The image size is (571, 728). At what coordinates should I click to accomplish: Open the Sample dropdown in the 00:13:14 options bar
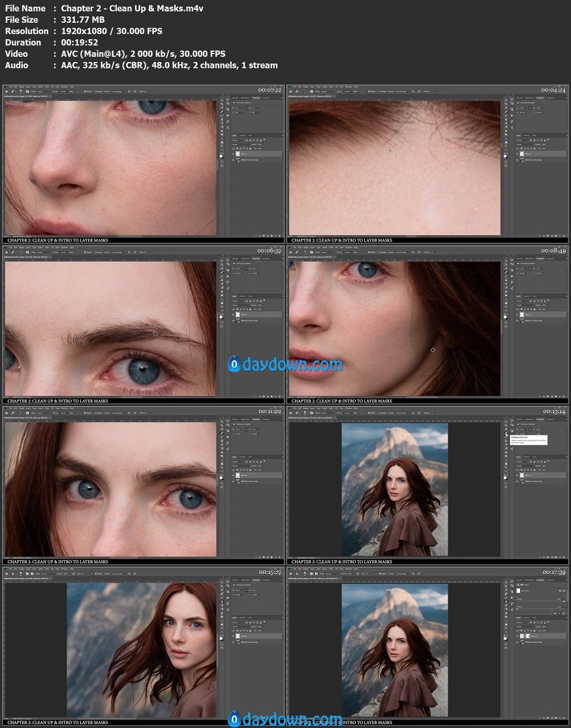pos(403,413)
